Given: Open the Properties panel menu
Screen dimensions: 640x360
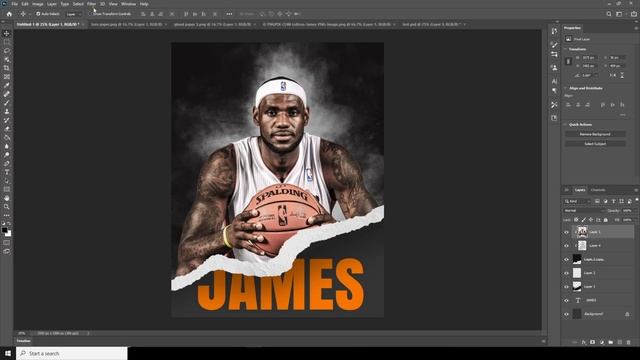Looking at the screenshot, I should point(636,28).
